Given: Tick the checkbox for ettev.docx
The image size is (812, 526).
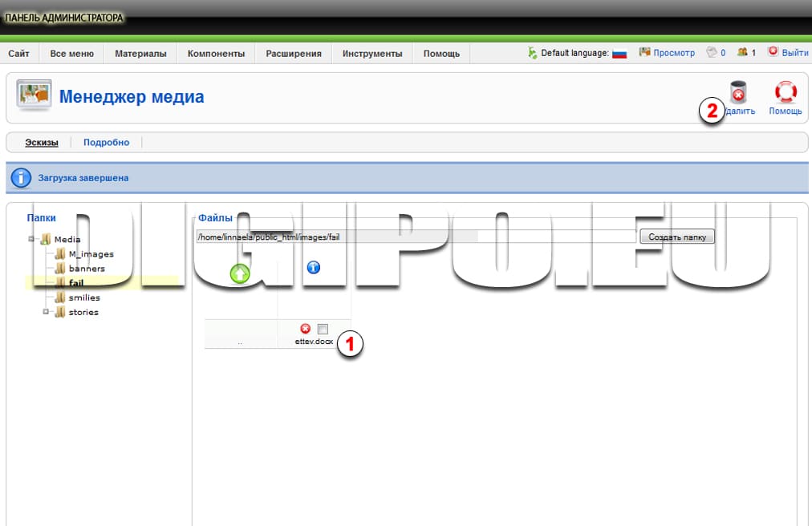Looking at the screenshot, I should [323, 329].
